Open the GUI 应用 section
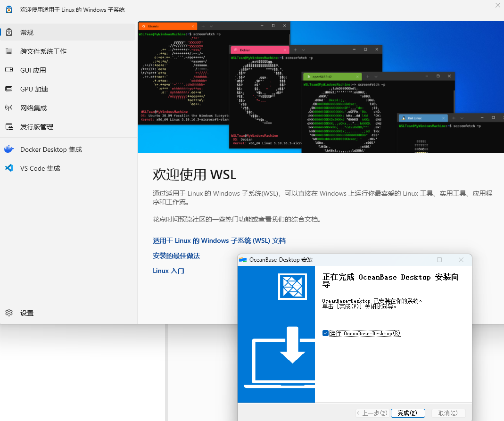 coord(68,70)
